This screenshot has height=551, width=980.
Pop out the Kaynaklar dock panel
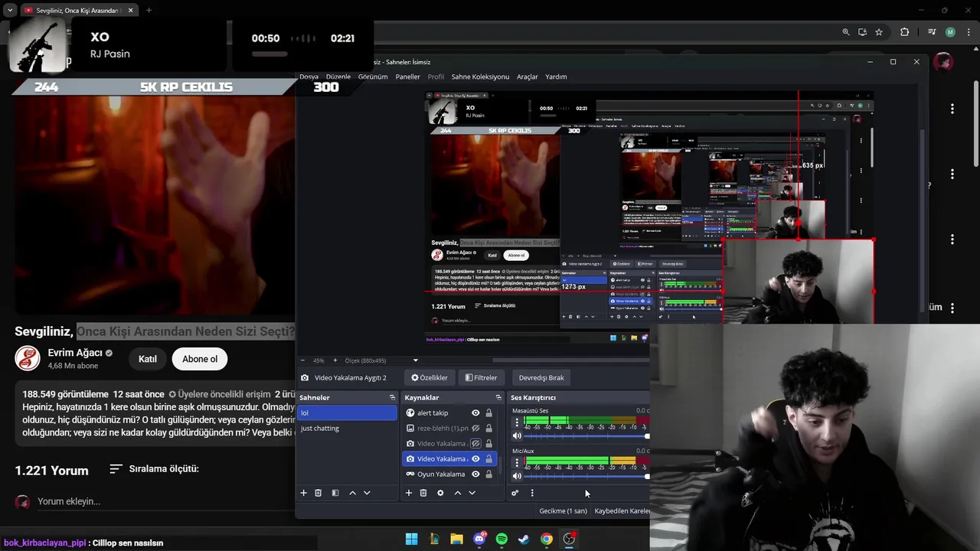coord(498,397)
